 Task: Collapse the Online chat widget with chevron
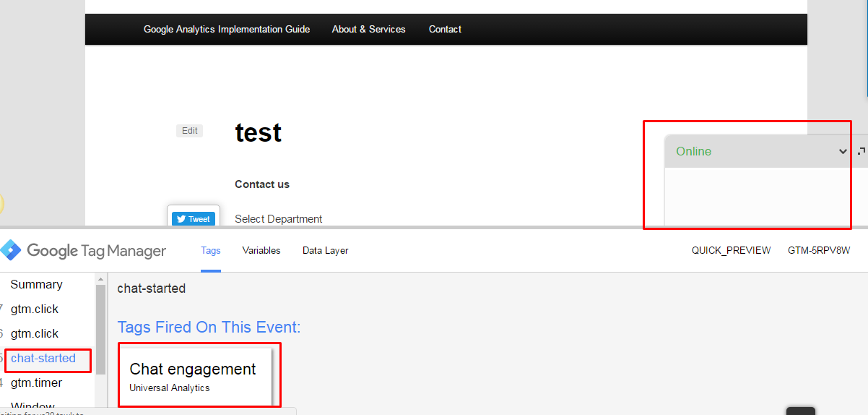[843, 151]
